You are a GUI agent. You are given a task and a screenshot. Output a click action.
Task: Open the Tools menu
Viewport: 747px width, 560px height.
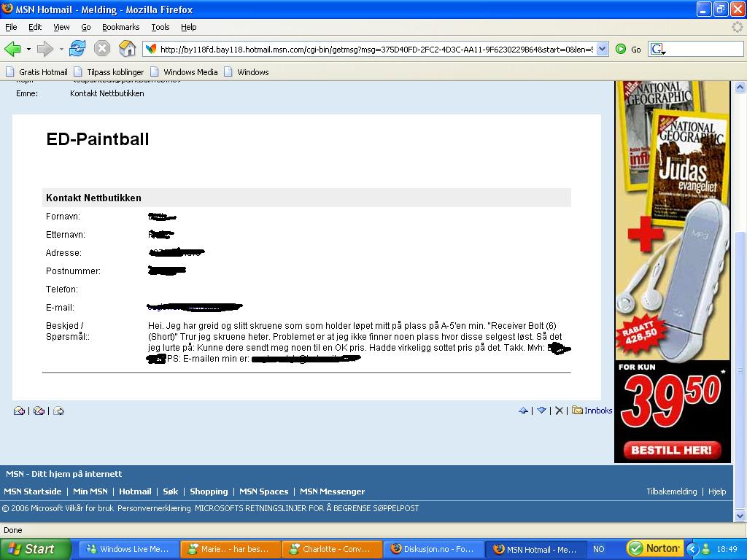(160, 27)
